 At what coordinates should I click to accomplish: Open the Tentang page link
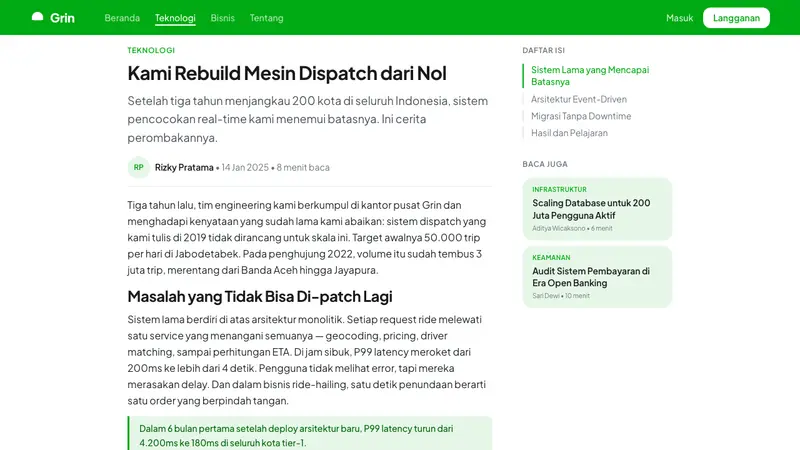tap(266, 18)
